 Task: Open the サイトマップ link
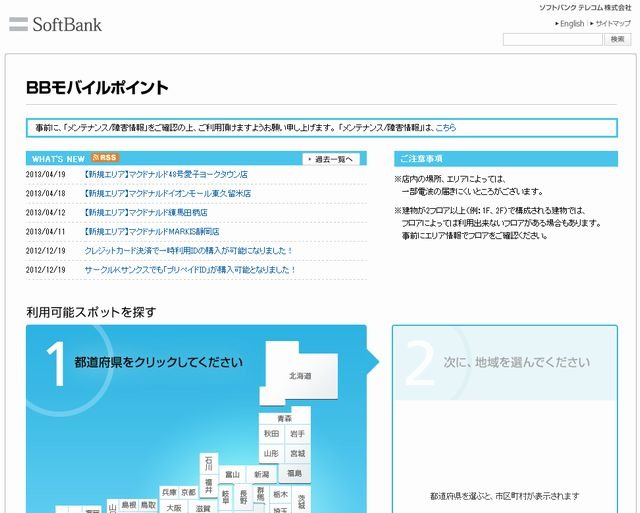click(611, 24)
